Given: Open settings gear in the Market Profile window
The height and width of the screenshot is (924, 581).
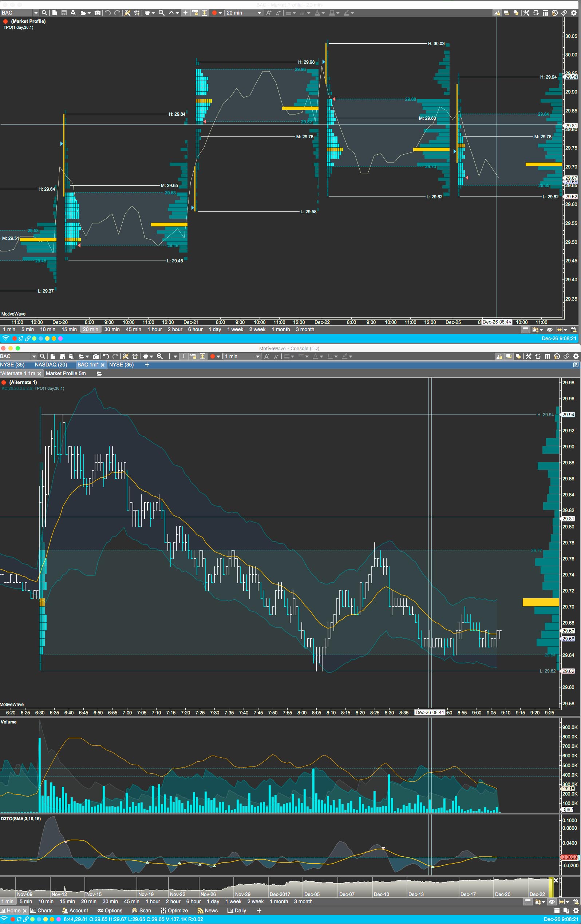Looking at the screenshot, I should [x=574, y=13].
